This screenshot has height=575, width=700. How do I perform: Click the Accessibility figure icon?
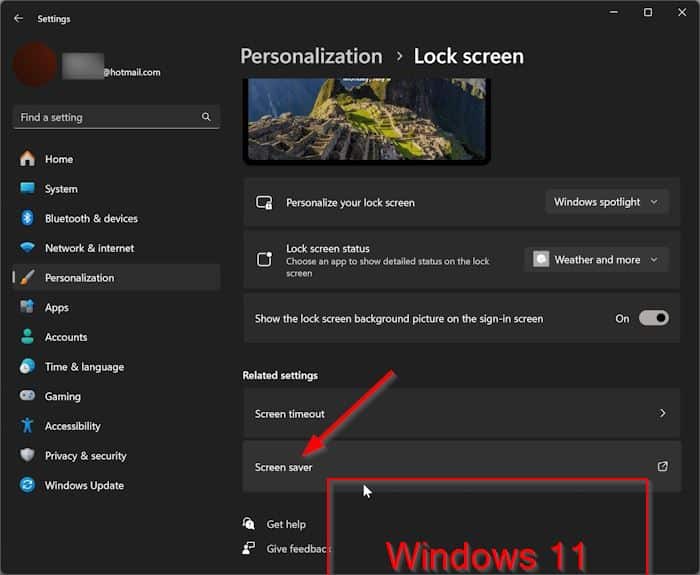click(27, 425)
